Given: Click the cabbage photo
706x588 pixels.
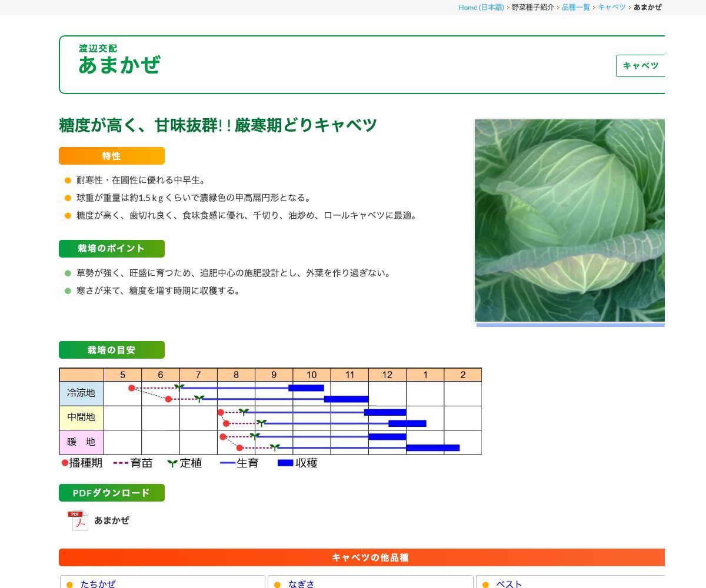Looking at the screenshot, I should [x=569, y=220].
